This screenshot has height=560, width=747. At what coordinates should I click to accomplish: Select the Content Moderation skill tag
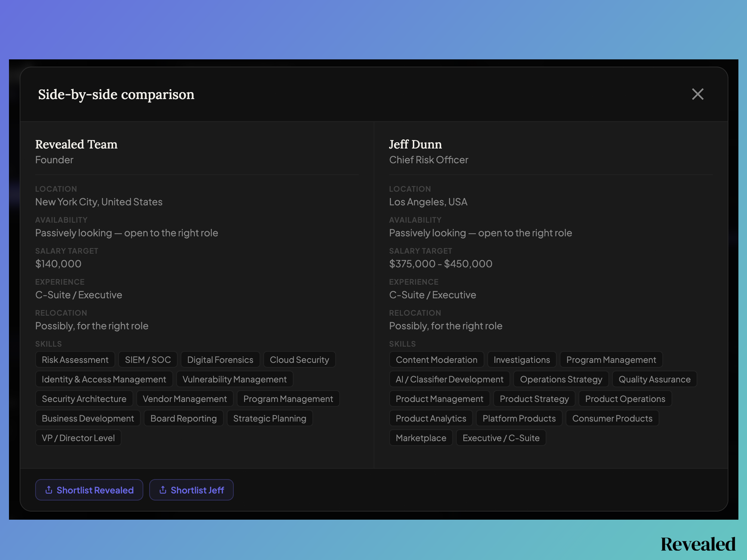[x=437, y=360]
